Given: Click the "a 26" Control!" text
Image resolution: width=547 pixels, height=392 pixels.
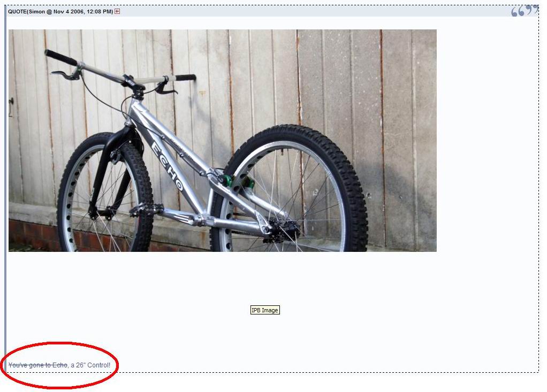Looking at the screenshot, I should click(90, 365).
